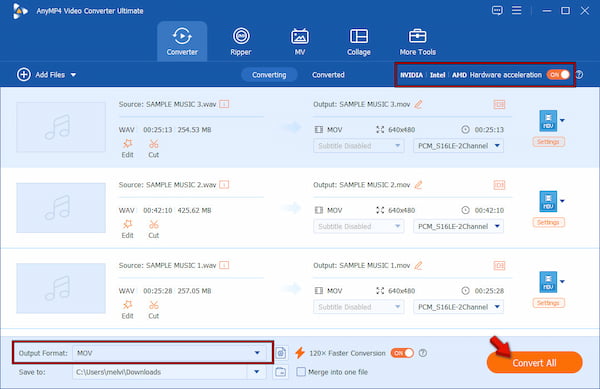Cut SAMPLE MUSIC 2.wav
This screenshot has height=389, width=600.
pyautogui.click(x=153, y=229)
